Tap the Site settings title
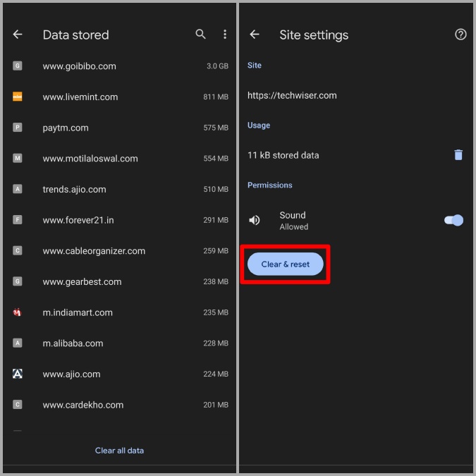Image resolution: width=476 pixels, height=476 pixels. tap(314, 35)
